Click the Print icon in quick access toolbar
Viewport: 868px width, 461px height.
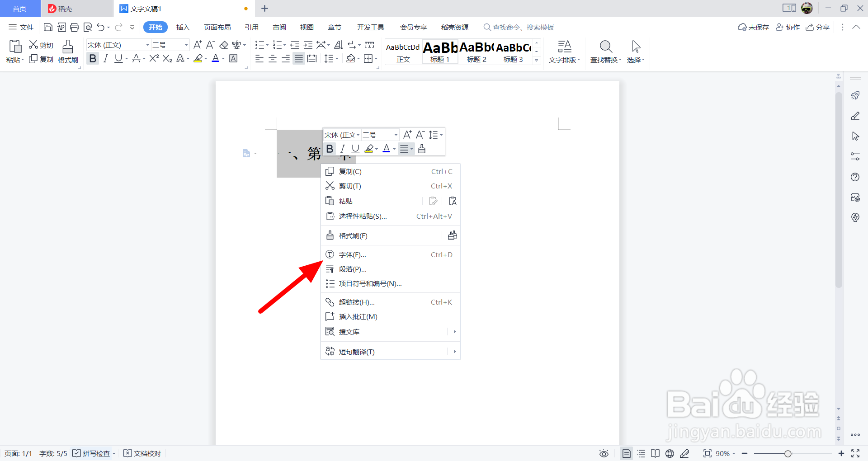(x=75, y=27)
